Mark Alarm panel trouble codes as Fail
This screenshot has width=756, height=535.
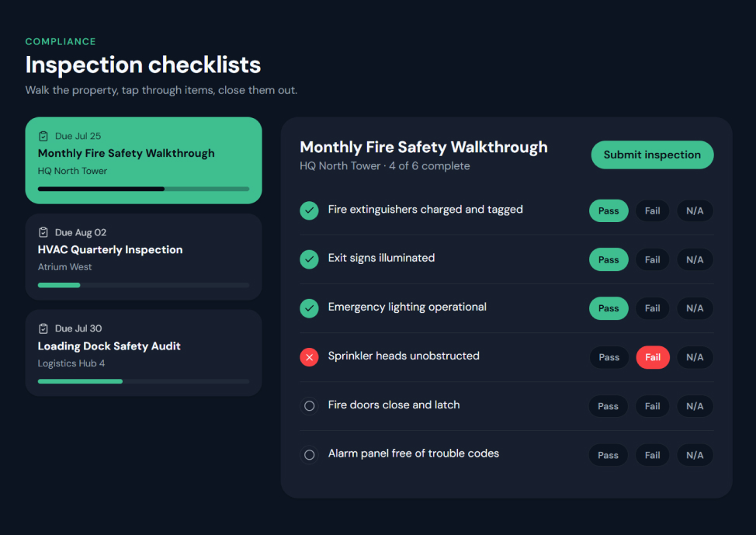[x=652, y=455]
